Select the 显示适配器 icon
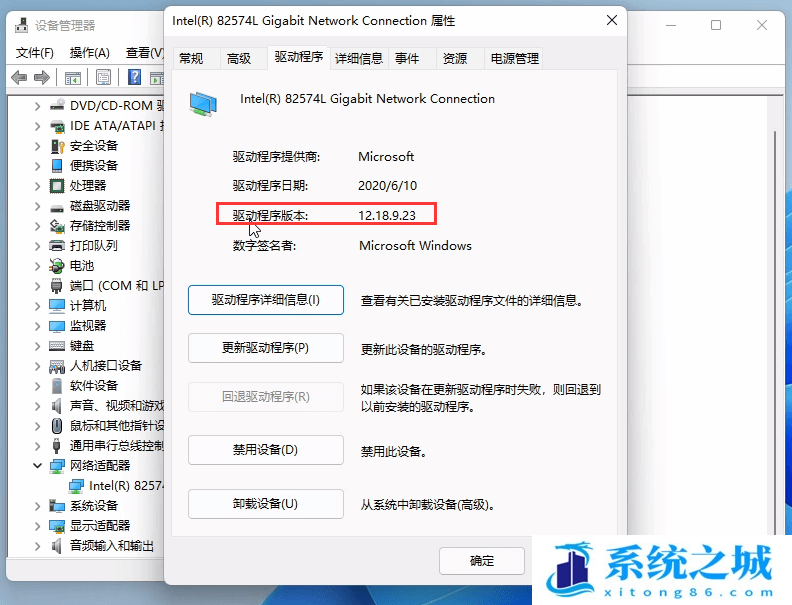Screen dimensions: 792x605 (57, 526)
